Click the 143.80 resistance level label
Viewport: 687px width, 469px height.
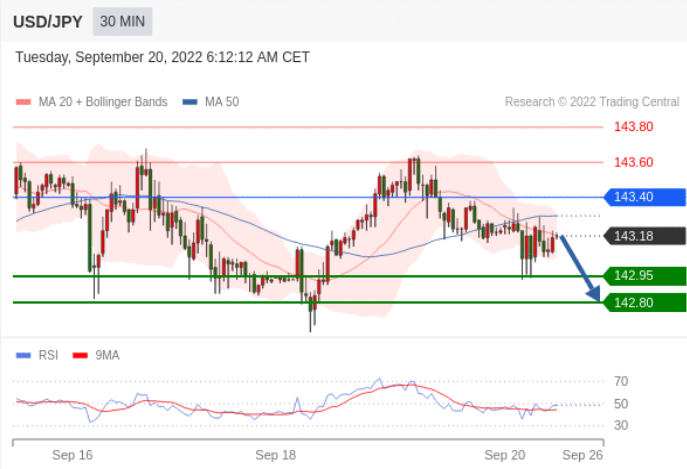pos(634,127)
